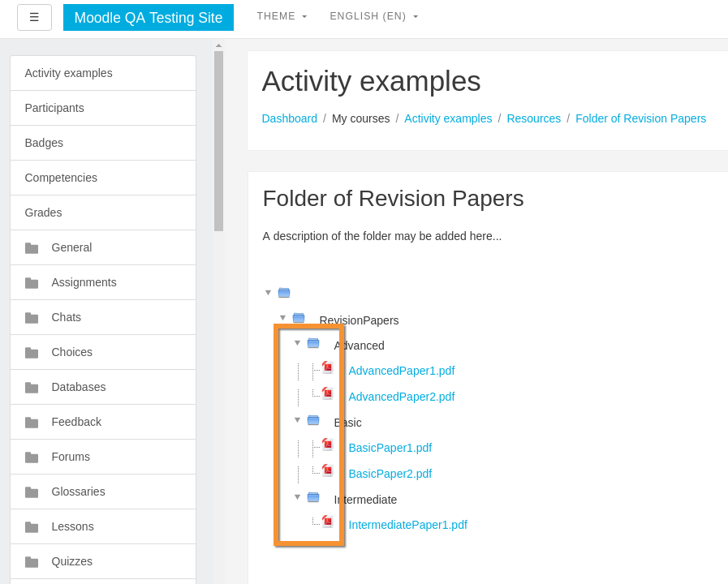The image size is (728, 584).
Task: Select the Basic folder name
Action: point(347,423)
